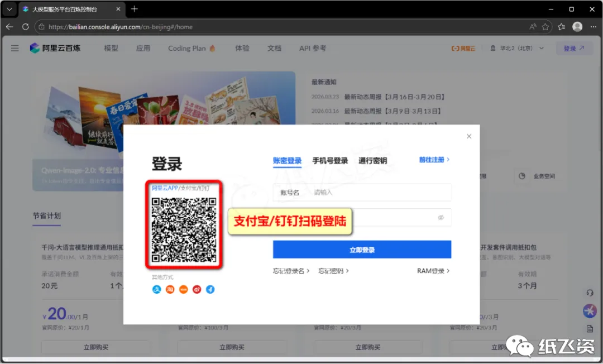This screenshot has width=603, height=364.
Task: Select the orange 1688 login icon
Action: point(184,289)
